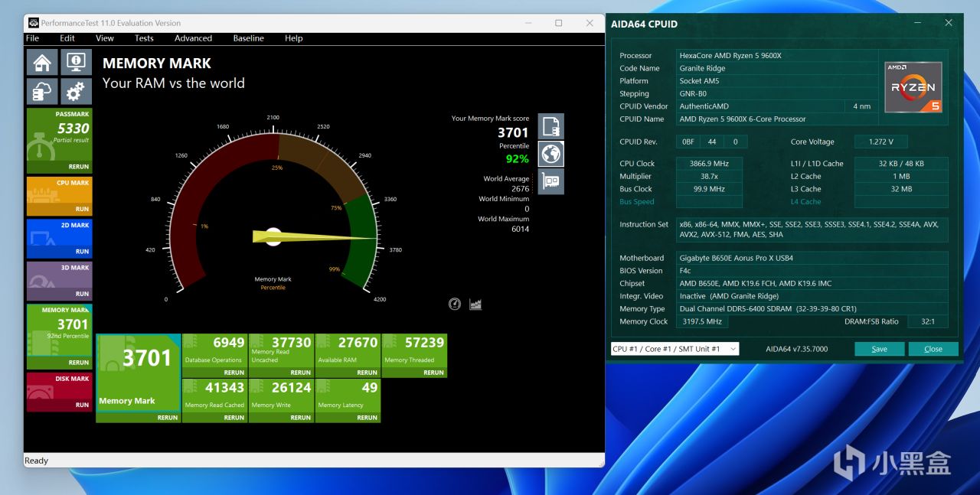Click the hardware card comparison icon
Screen dimensions: 980x495
tap(550, 181)
